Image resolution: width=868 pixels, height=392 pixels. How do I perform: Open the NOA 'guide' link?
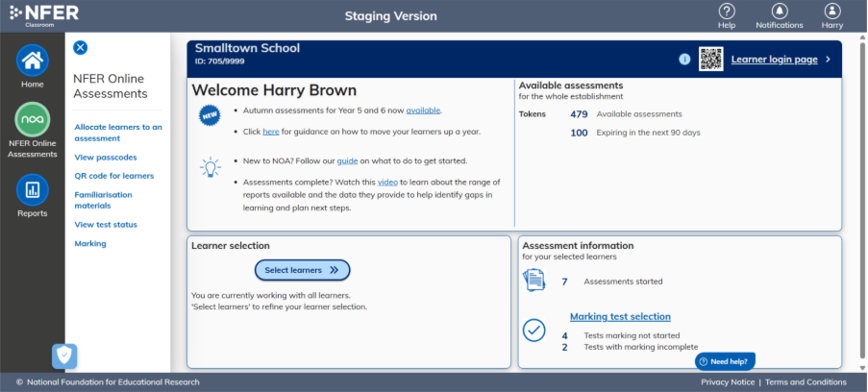pos(348,161)
